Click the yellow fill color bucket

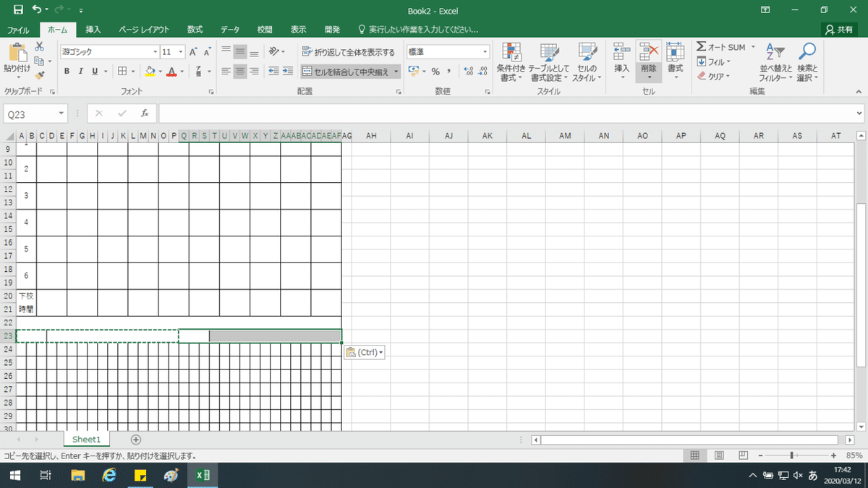[150, 71]
